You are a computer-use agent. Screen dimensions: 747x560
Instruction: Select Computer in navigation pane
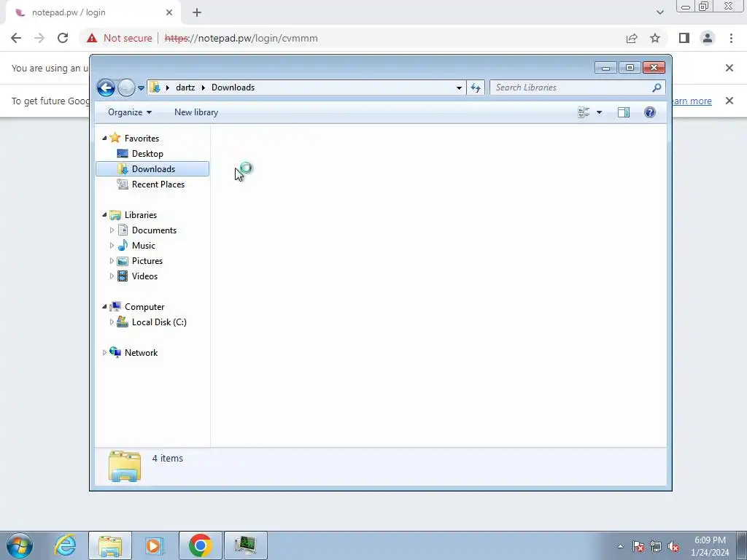click(x=144, y=307)
